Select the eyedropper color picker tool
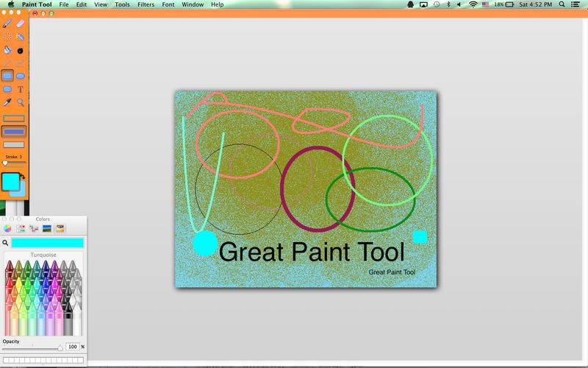 [7, 102]
